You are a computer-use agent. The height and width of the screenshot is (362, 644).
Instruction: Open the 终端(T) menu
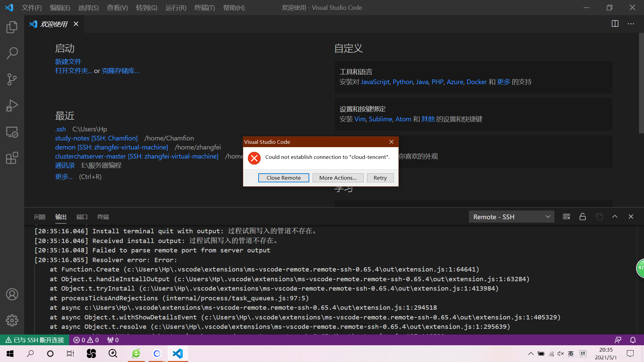(x=205, y=7)
